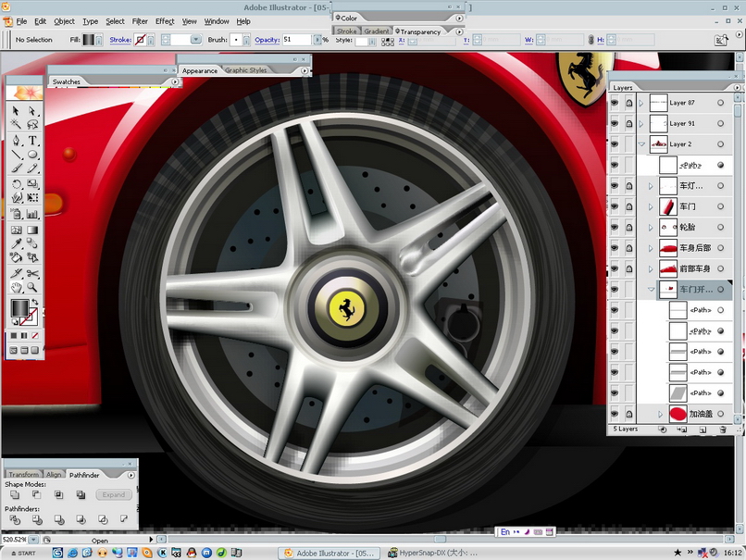Select the Blend tool
This screenshot has width=746, height=560.
click(31, 244)
